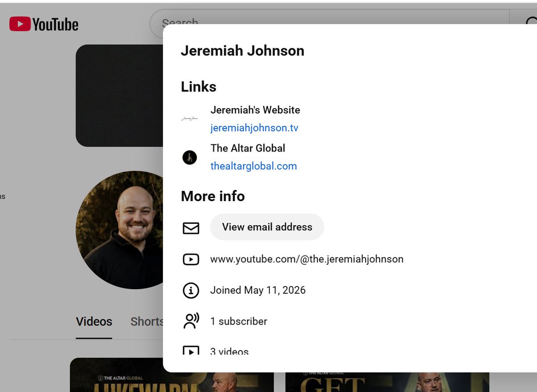Click The Altar Global link title
The image size is (537, 392).
tap(247, 148)
